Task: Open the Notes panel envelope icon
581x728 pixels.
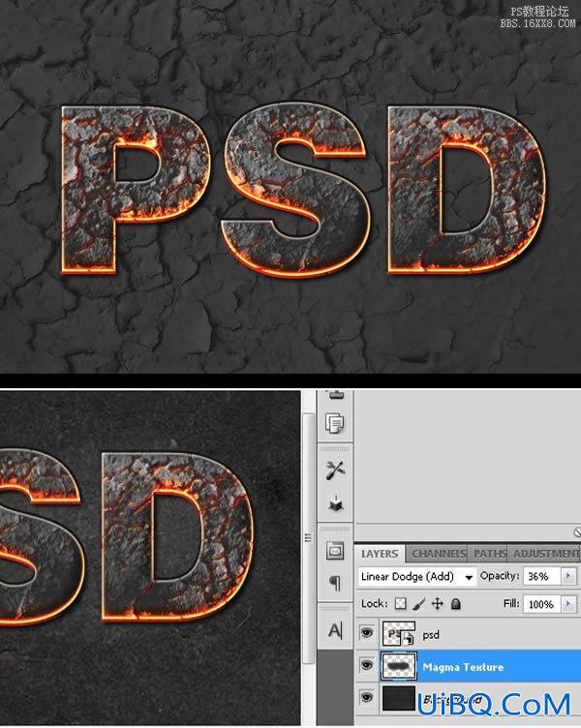Action: (x=335, y=551)
